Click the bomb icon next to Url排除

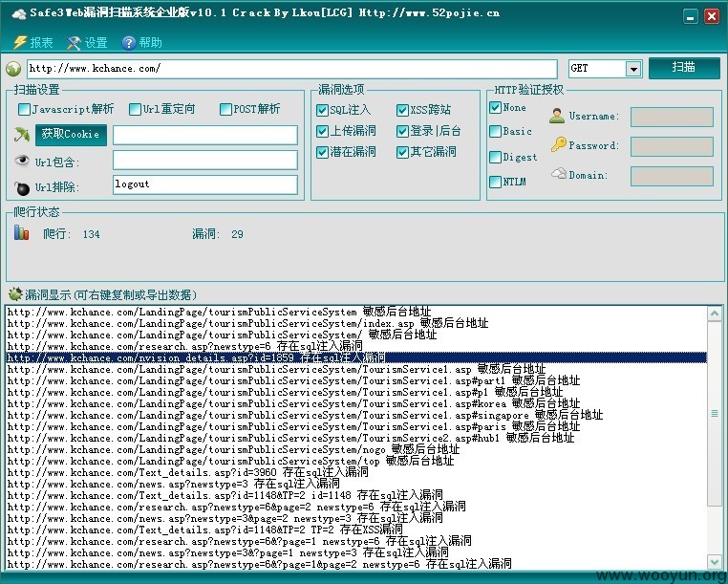coord(22,187)
